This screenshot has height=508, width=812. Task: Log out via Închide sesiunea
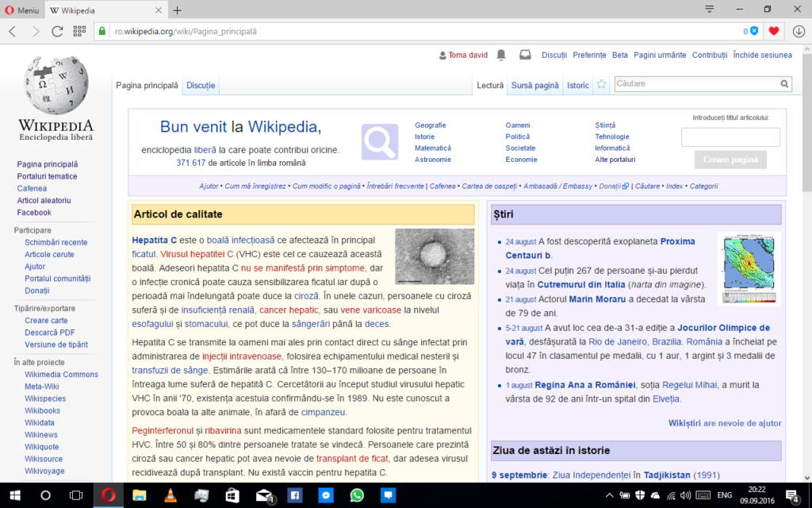click(762, 55)
